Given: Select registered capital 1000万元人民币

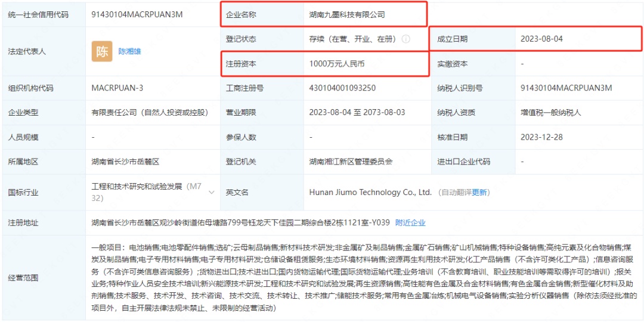Looking at the screenshot, I should [x=338, y=64].
